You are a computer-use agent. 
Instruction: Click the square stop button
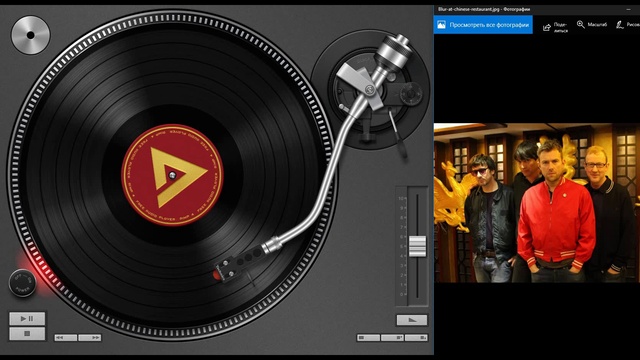click(x=27, y=333)
